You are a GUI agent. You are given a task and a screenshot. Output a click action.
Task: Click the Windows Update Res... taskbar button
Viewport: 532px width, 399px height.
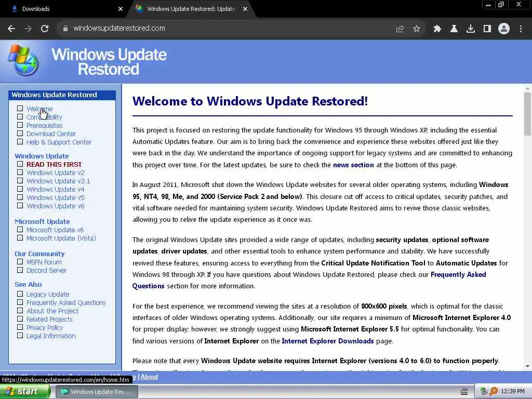96,392
